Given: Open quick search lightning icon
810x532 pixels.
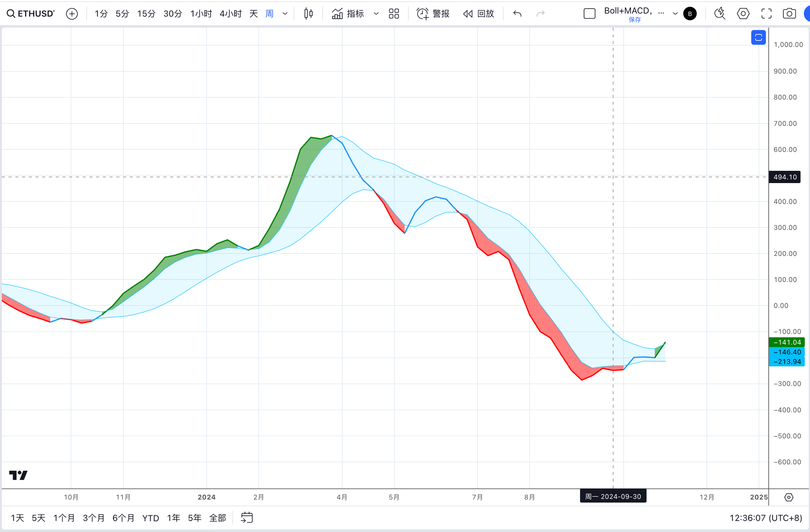Looking at the screenshot, I should click(x=720, y=14).
